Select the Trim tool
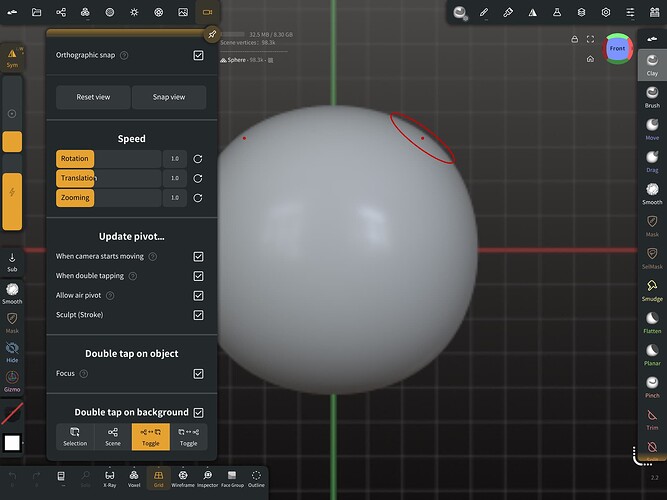 pyautogui.click(x=652, y=420)
